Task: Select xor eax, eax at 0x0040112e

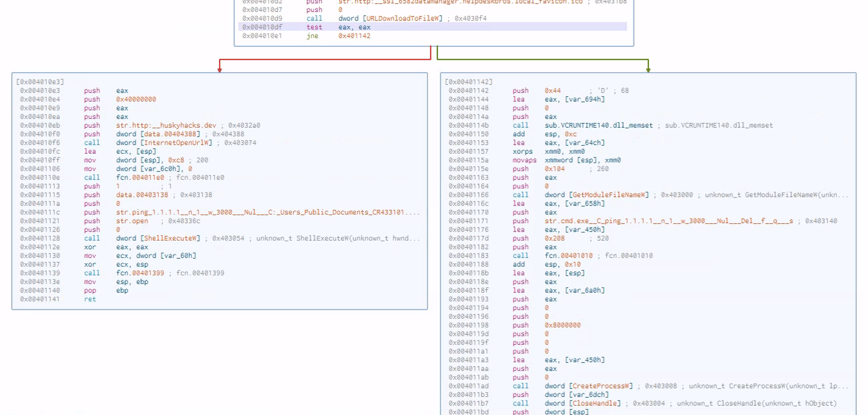Action: click(116, 247)
